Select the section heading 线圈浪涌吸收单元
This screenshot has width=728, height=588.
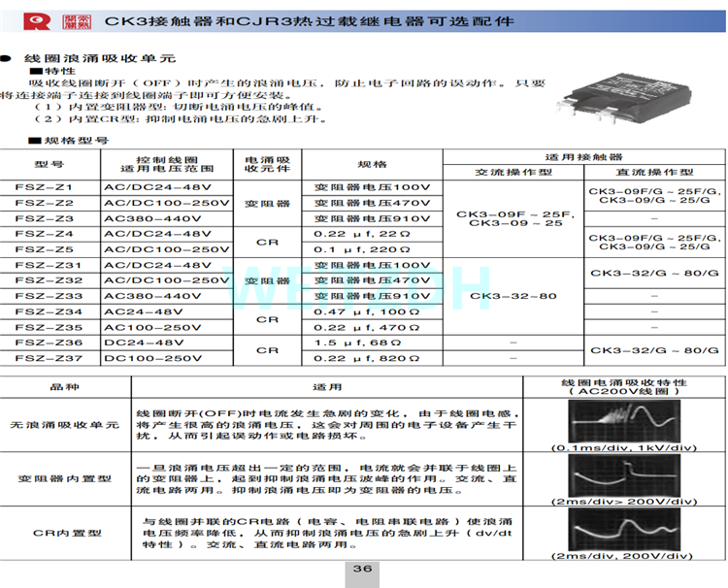(100, 58)
